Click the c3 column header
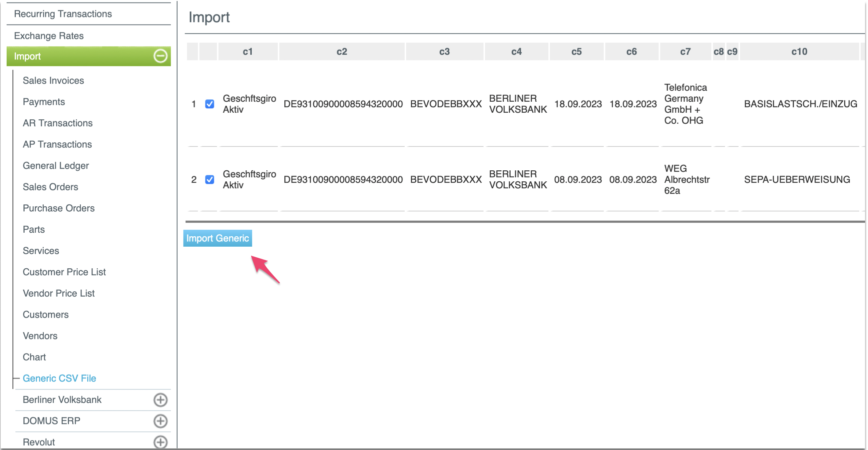Image resolution: width=868 pixels, height=450 pixels. tap(445, 51)
